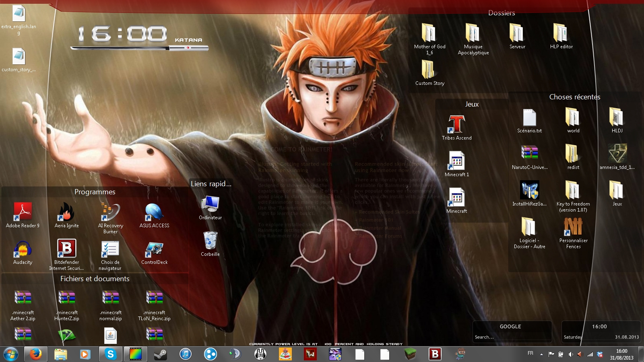Screen dimensions: 644x362
Task: Open Windows Explorer from taskbar
Action: 61,354
